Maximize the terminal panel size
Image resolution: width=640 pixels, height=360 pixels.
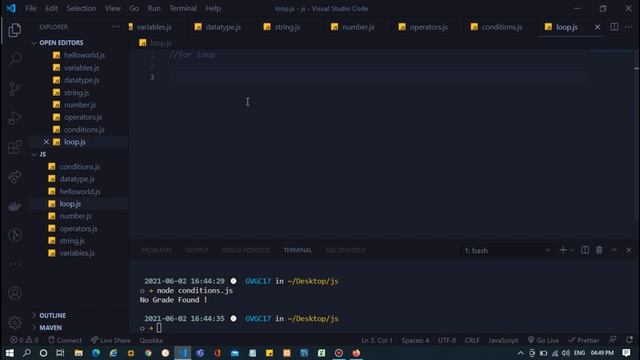point(614,250)
